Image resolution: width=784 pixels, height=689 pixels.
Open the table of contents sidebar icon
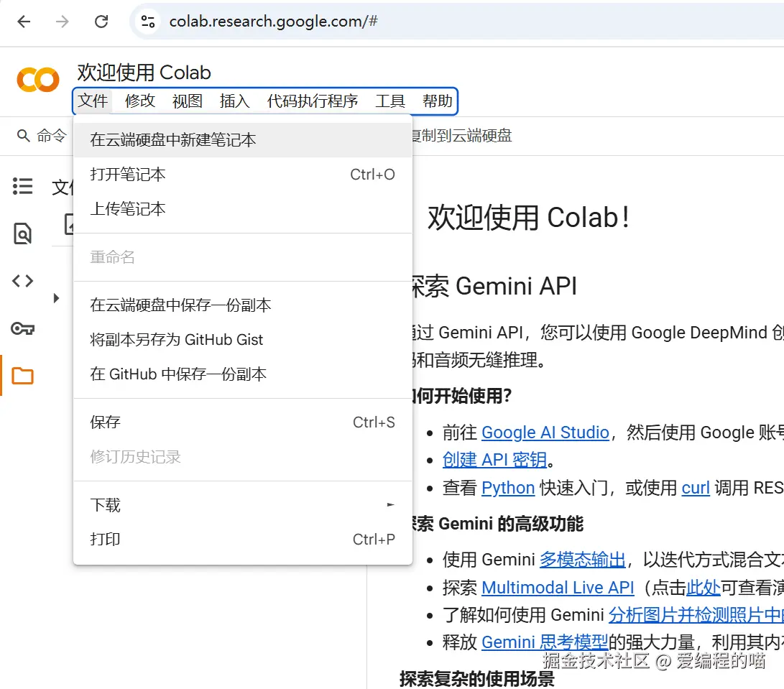(x=22, y=186)
